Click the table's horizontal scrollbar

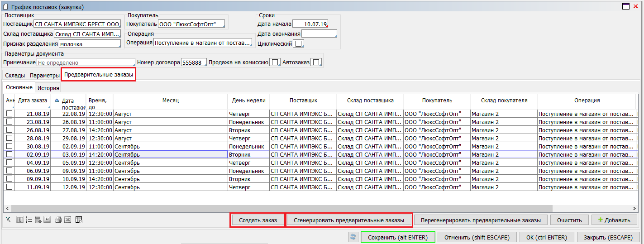coord(317,208)
